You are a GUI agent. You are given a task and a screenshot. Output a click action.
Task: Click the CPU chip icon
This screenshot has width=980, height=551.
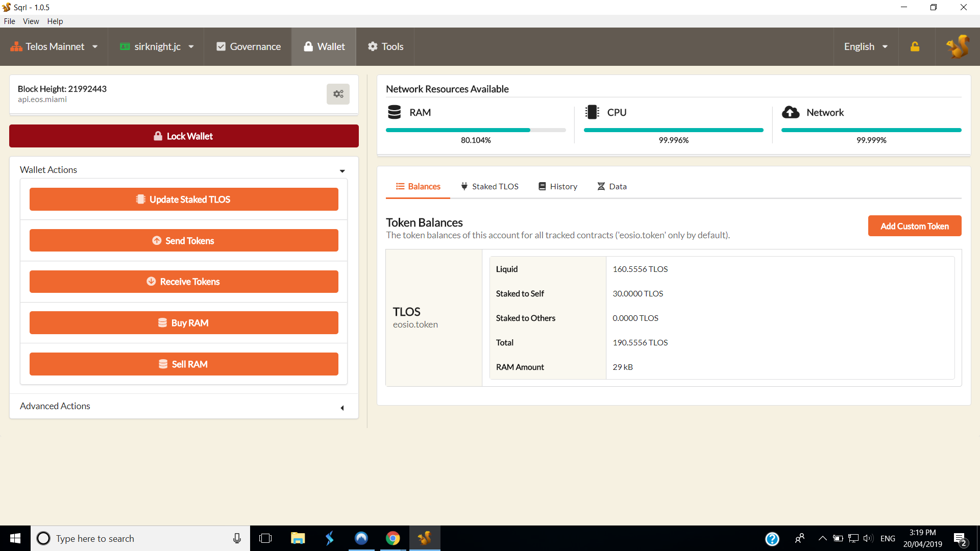click(592, 112)
